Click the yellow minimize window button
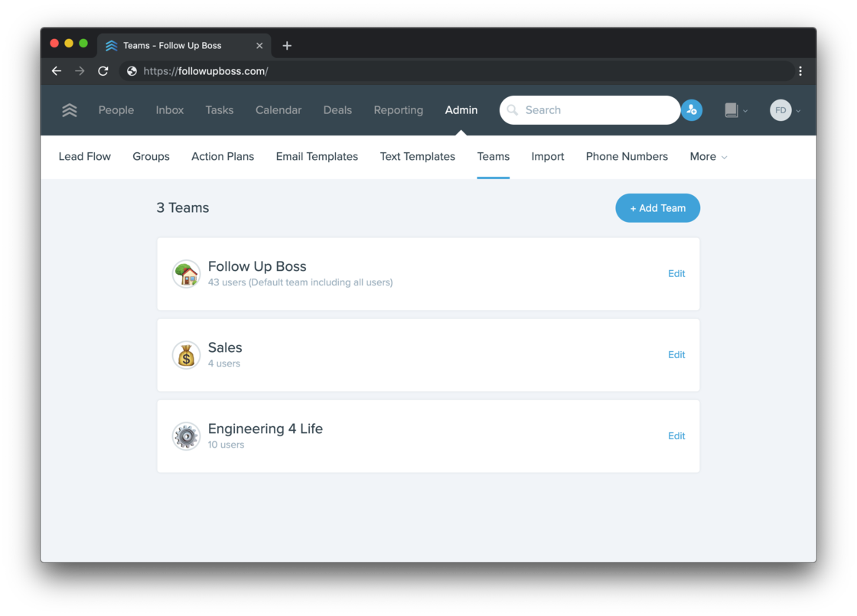The height and width of the screenshot is (616, 857). pos(69,43)
